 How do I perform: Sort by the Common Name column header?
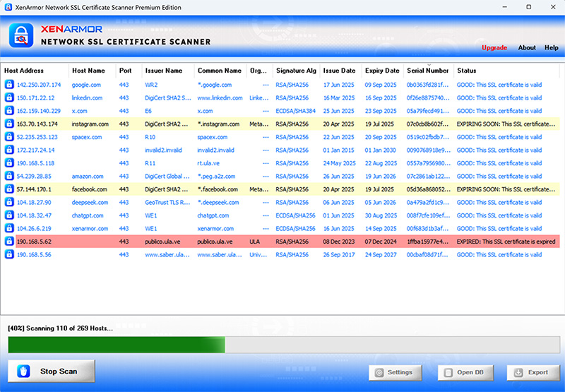point(220,71)
